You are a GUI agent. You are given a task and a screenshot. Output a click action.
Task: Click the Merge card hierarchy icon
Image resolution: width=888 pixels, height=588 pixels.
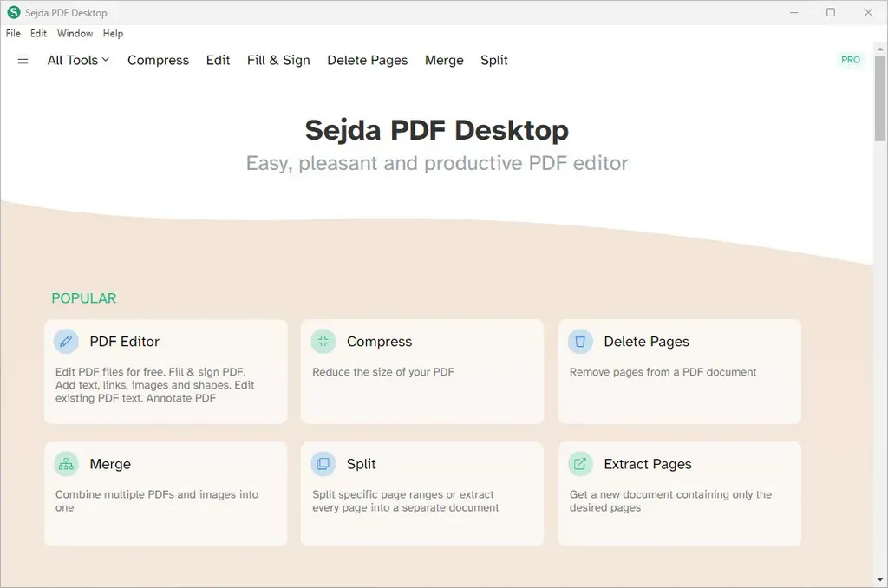(66, 464)
